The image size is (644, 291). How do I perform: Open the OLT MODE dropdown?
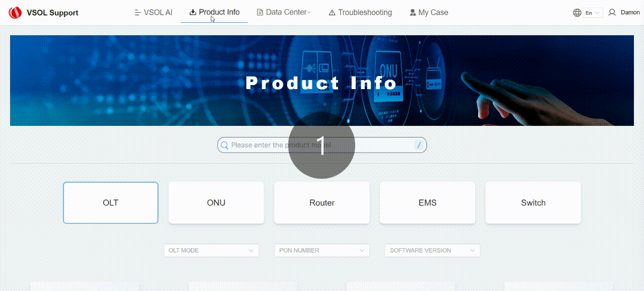coord(211,250)
